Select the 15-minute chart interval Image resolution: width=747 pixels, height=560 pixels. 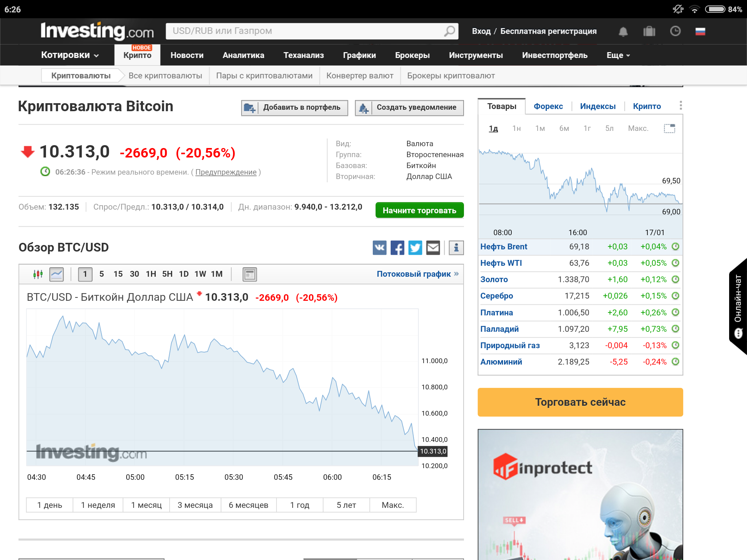click(118, 274)
